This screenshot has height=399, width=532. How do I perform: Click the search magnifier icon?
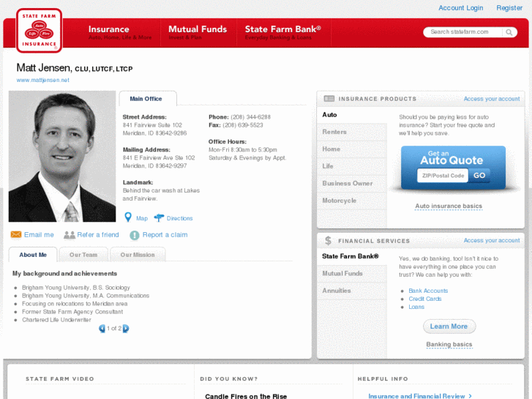(x=509, y=32)
